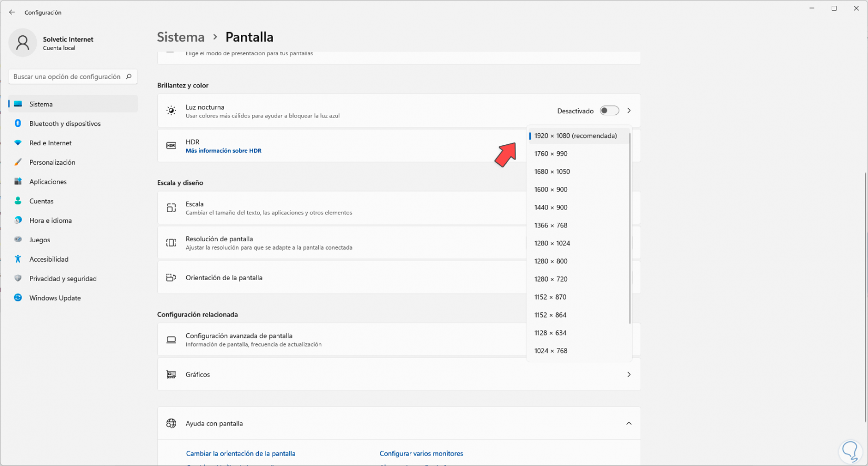Image resolution: width=868 pixels, height=466 pixels.
Task: Click Configurar varios monitores link
Action: [x=421, y=453]
